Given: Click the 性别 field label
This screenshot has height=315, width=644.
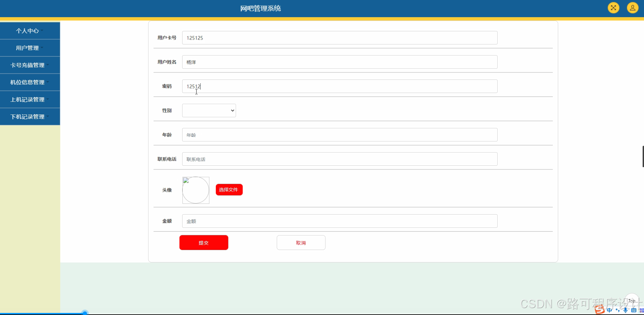Looking at the screenshot, I should 167,110.
